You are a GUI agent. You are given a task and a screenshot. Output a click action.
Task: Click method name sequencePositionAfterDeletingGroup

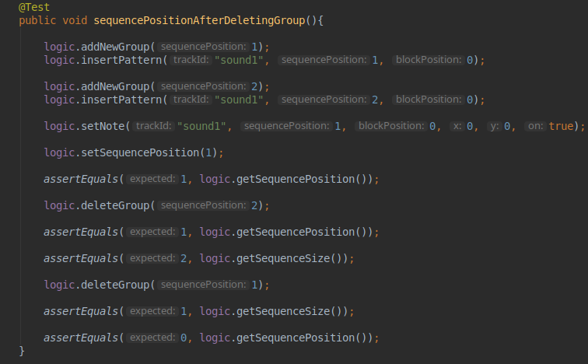pyautogui.click(x=199, y=20)
